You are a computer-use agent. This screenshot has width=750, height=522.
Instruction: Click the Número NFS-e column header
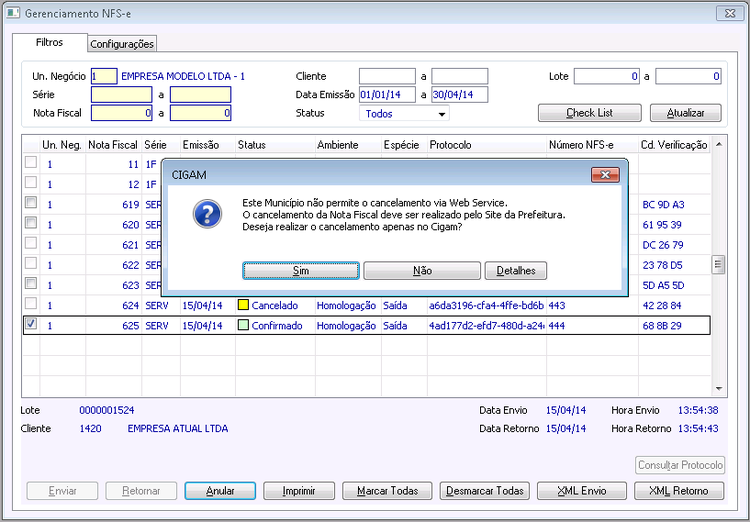pyautogui.click(x=592, y=144)
